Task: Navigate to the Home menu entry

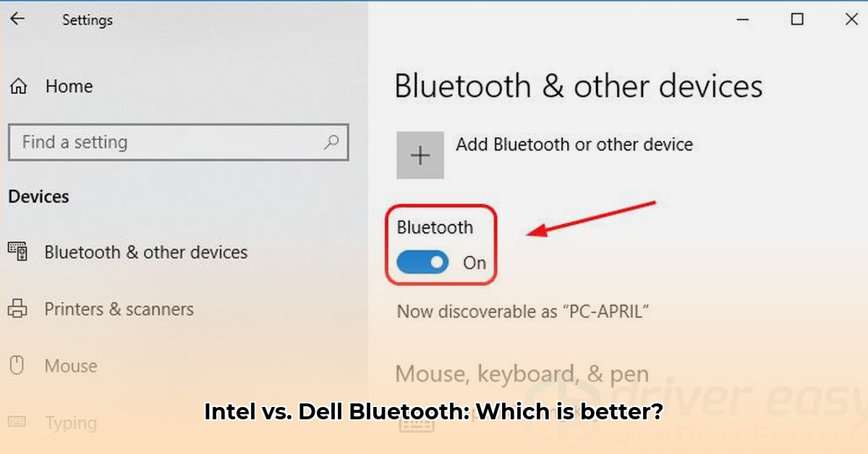Action: (x=69, y=85)
